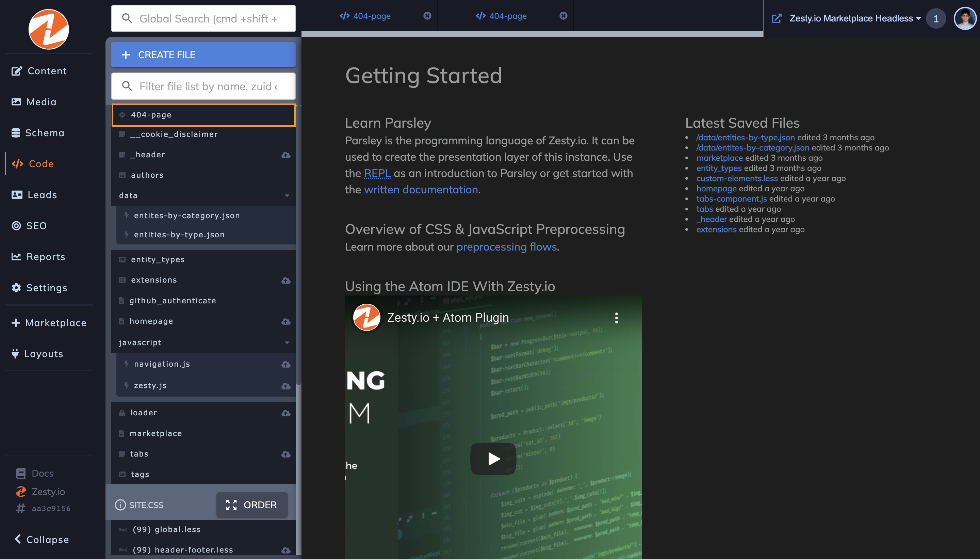Open the Docs link in sidebar

34,474
